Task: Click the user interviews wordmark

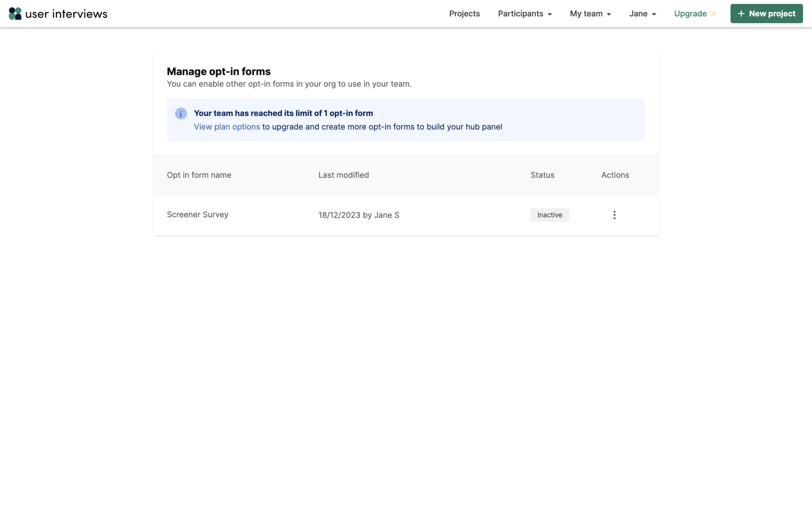Action: [x=66, y=14]
